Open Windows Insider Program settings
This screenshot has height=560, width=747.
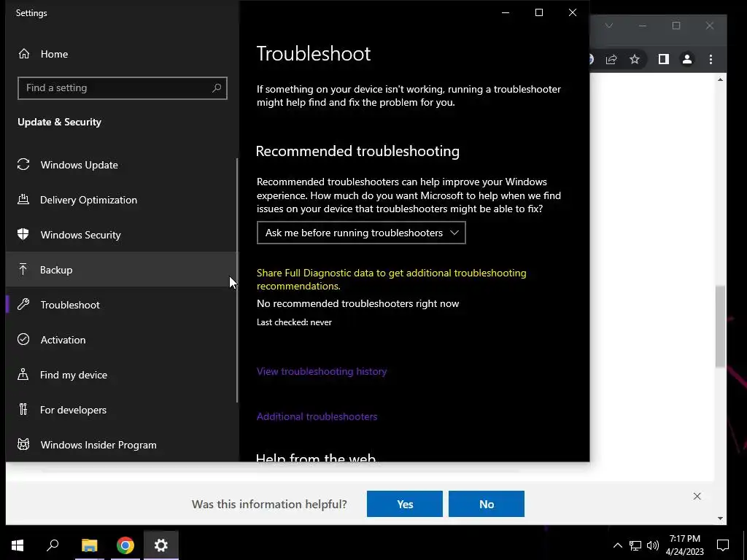coord(122,445)
